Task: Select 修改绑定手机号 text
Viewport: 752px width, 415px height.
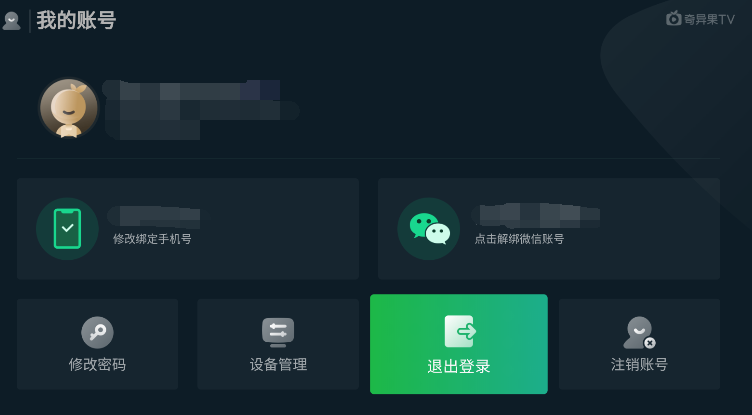Action: pyautogui.click(x=152, y=239)
